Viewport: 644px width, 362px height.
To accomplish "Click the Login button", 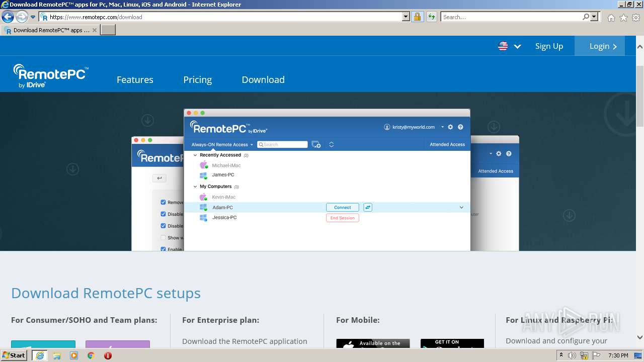I will (600, 46).
